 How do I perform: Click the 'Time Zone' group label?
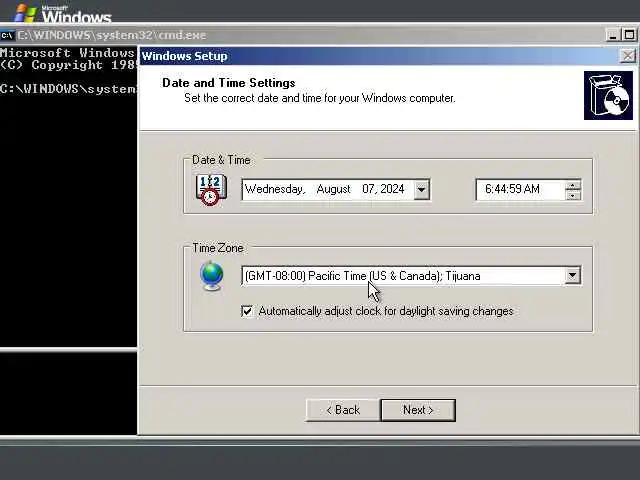pos(218,248)
